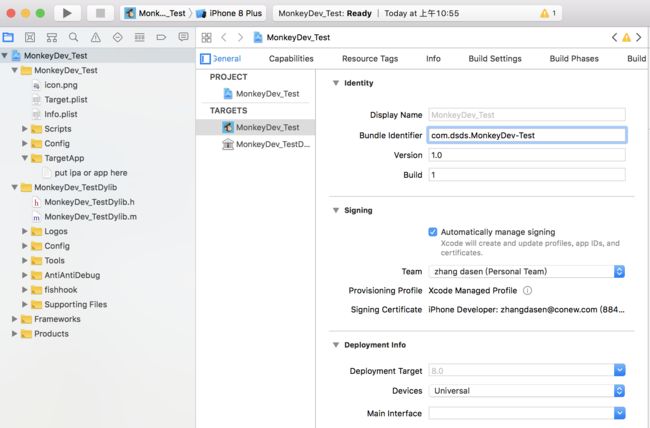Viewport: 650px width, 428px height.
Task: Open the Test navigator diamond icon
Action: coord(118,37)
